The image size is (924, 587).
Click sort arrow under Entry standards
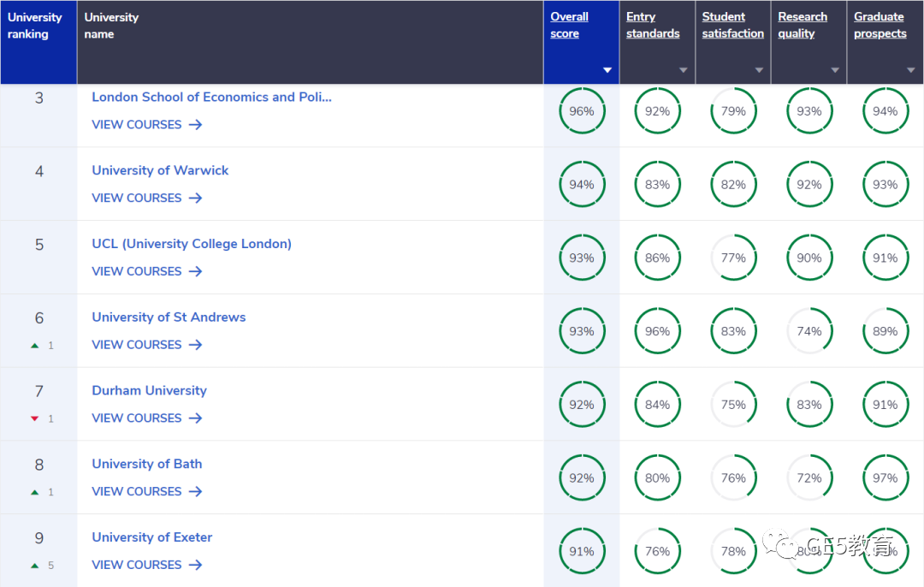pyautogui.click(x=683, y=70)
